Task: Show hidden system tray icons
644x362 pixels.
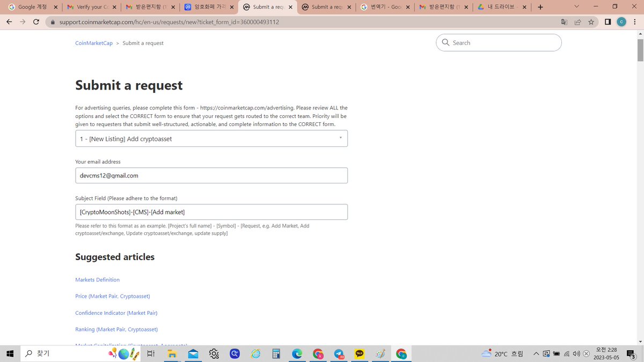Action: (536, 354)
